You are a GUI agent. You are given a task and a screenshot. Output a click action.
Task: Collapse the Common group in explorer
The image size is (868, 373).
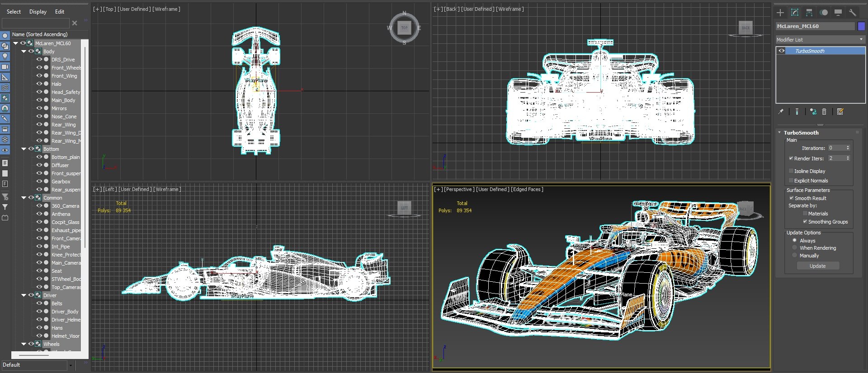(24, 198)
